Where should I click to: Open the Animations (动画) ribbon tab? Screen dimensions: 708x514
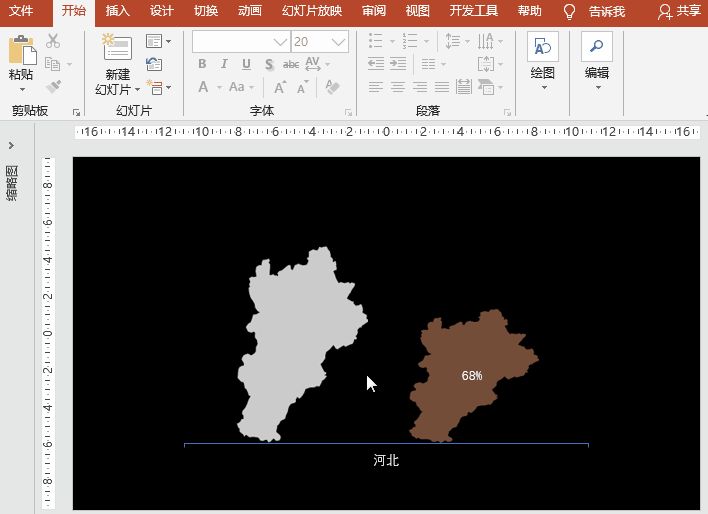pyautogui.click(x=250, y=12)
